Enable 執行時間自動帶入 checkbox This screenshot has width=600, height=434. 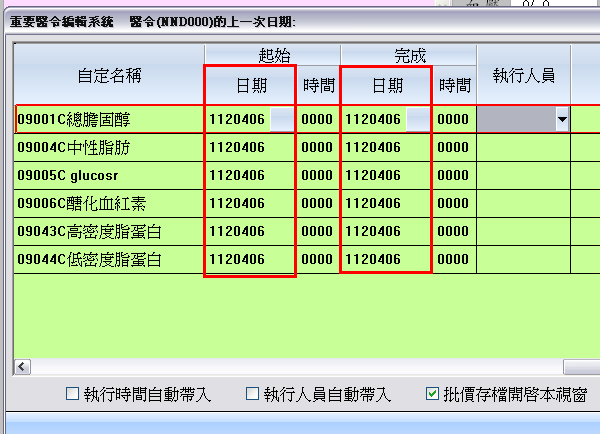[72, 394]
